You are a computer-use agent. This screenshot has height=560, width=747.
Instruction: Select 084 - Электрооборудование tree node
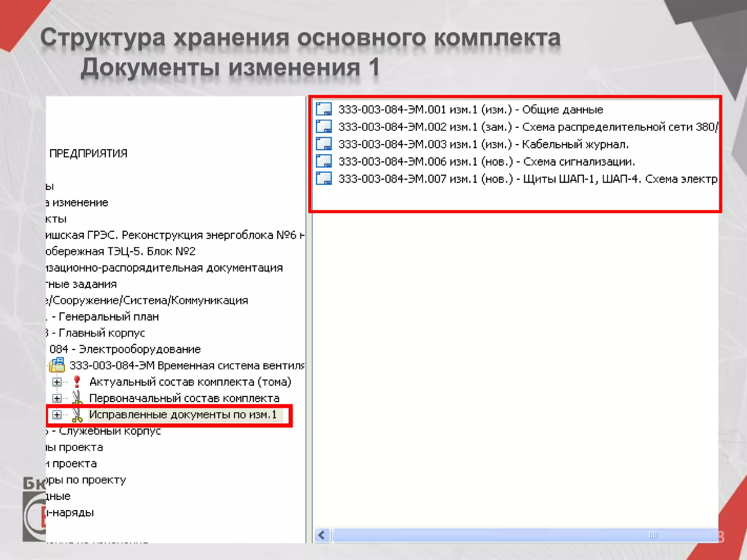point(125,349)
